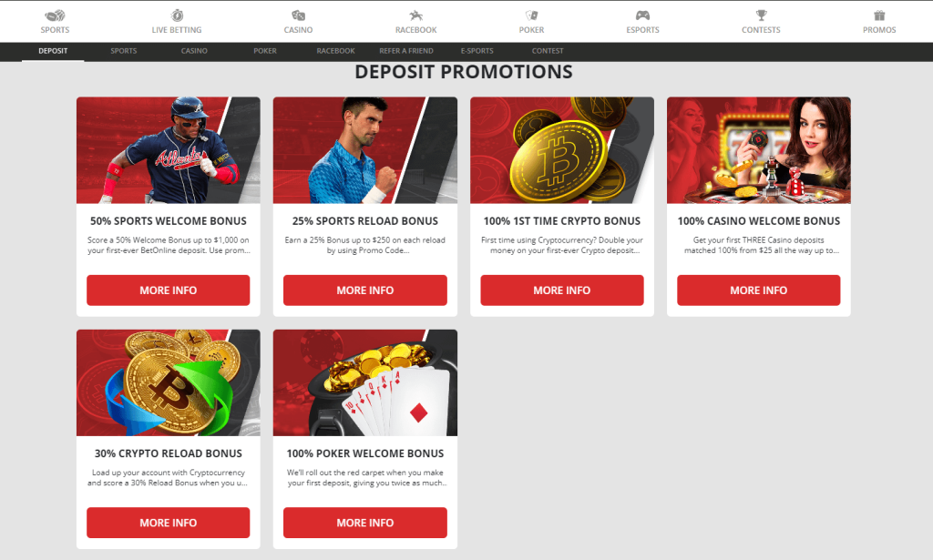Select the Contest tab in submenu
The image size is (933, 560).
548,51
